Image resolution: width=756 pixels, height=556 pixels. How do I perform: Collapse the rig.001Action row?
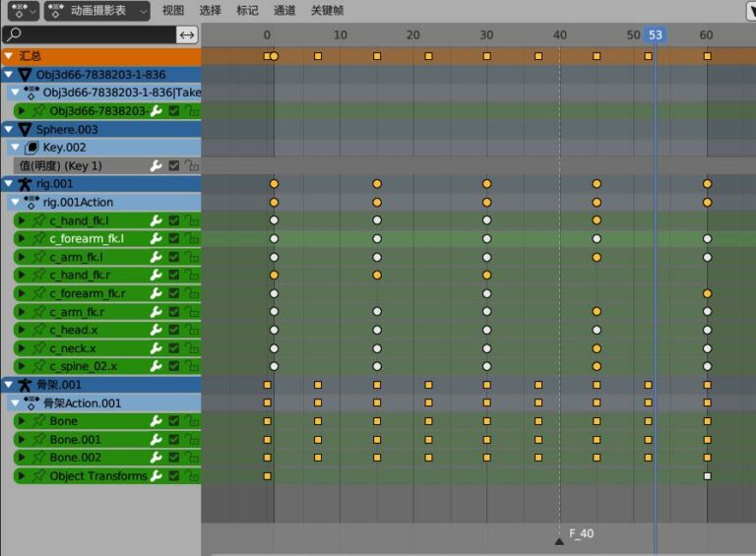15,202
